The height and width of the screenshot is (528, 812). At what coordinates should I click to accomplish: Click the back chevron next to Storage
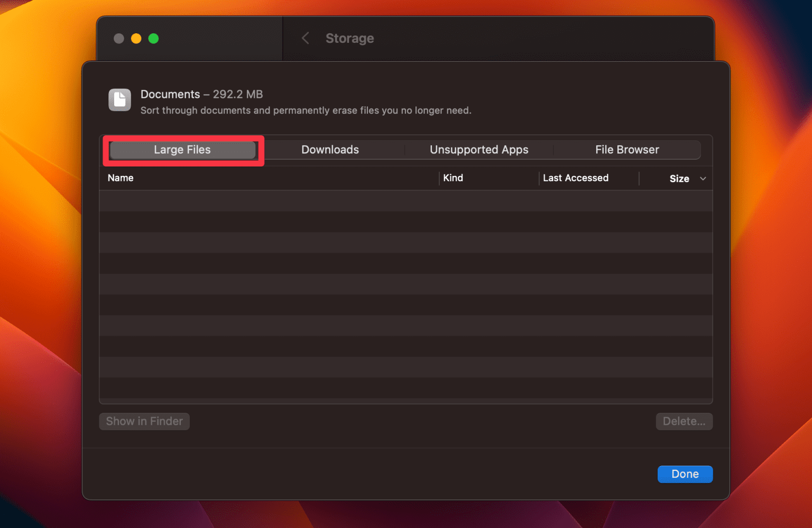coord(305,38)
